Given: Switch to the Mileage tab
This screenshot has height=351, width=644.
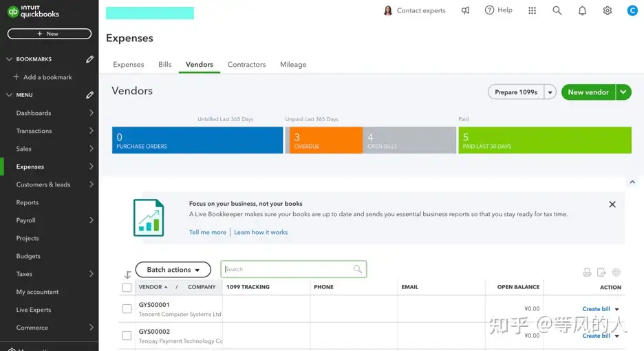Looking at the screenshot, I should (293, 65).
